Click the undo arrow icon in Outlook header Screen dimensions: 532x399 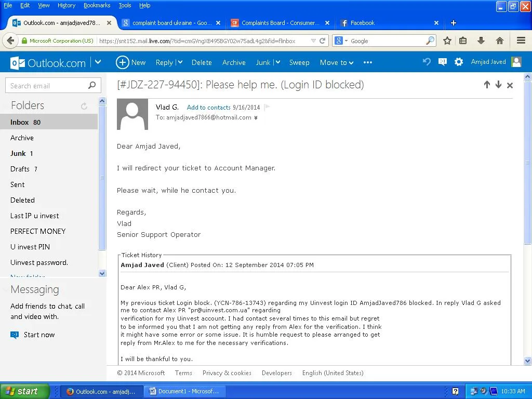(427, 62)
